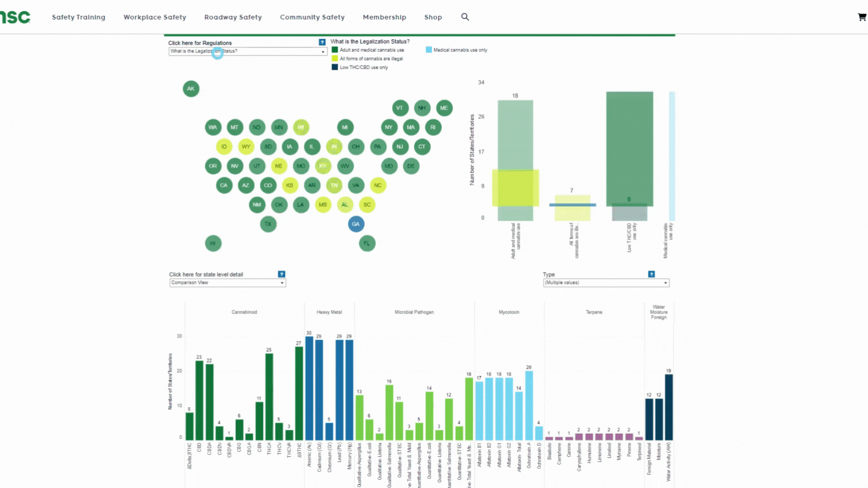Select Safety Training menu item

click(78, 17)
